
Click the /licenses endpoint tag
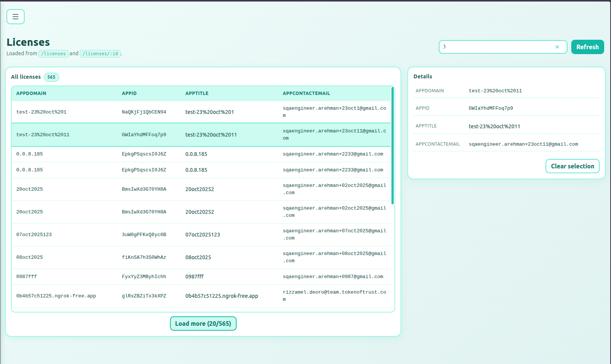[53, 54]
